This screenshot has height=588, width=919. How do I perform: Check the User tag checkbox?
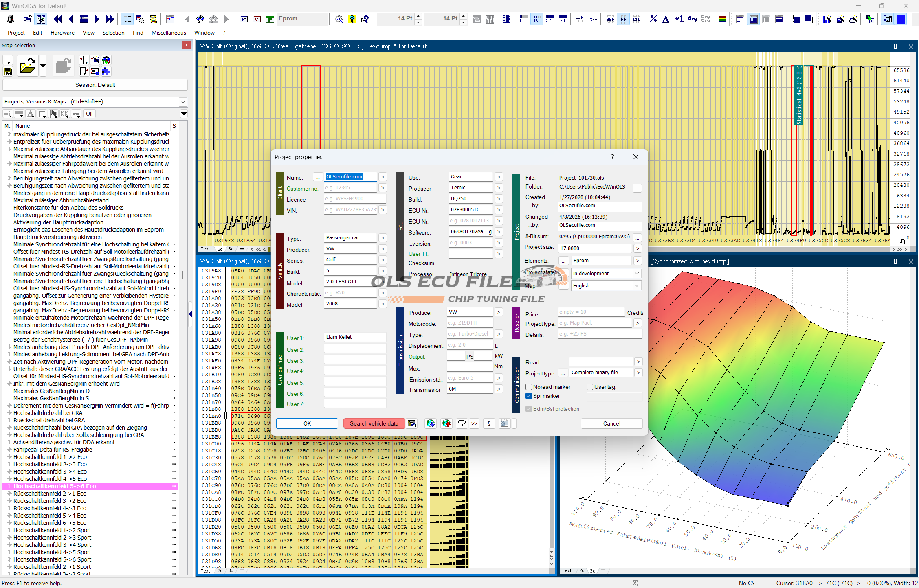(x=590, y=387)
